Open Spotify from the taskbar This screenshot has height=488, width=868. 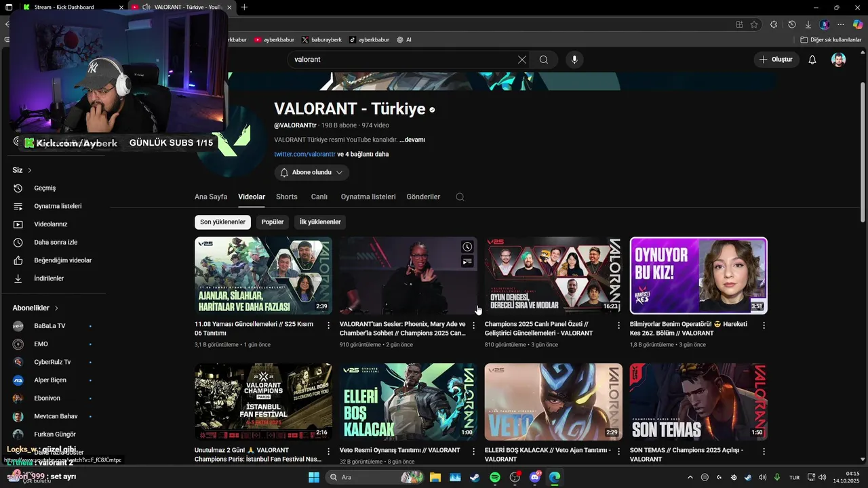(x=495, y=477)
